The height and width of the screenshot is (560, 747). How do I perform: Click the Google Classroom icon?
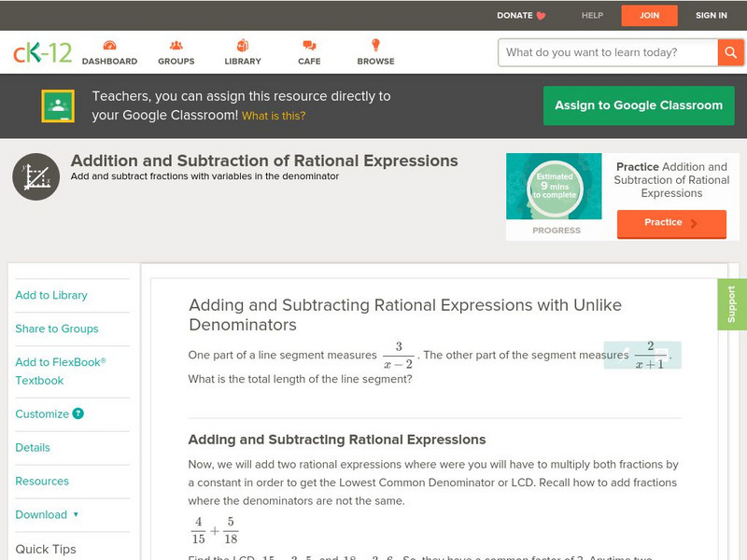pyautogui.click(x=58, y=106)
